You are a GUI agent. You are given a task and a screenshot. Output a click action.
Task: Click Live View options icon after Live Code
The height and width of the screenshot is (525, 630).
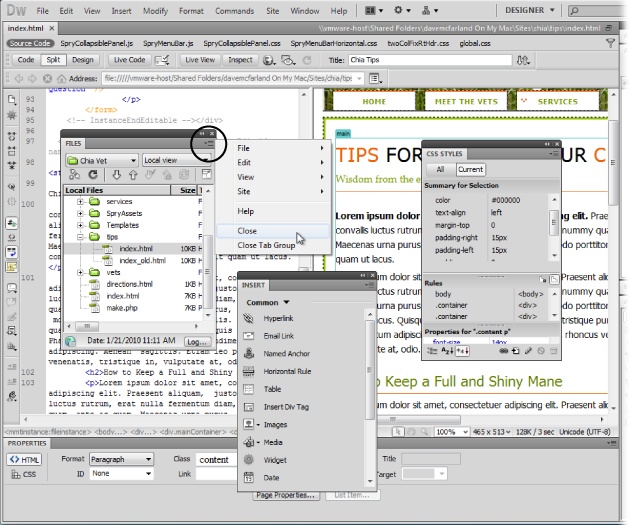162,60
